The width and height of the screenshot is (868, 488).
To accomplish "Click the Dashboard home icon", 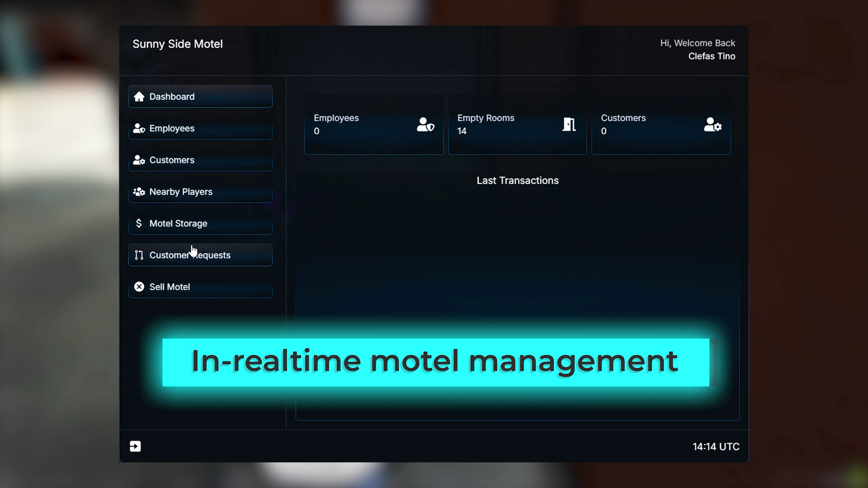I will click(x=139, y=97).
